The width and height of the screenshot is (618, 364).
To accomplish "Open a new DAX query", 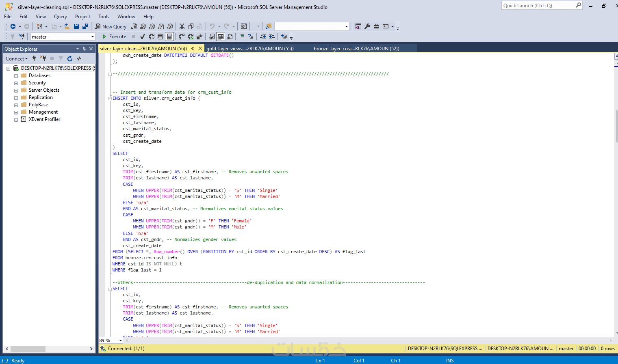I will tap(170, 26).
